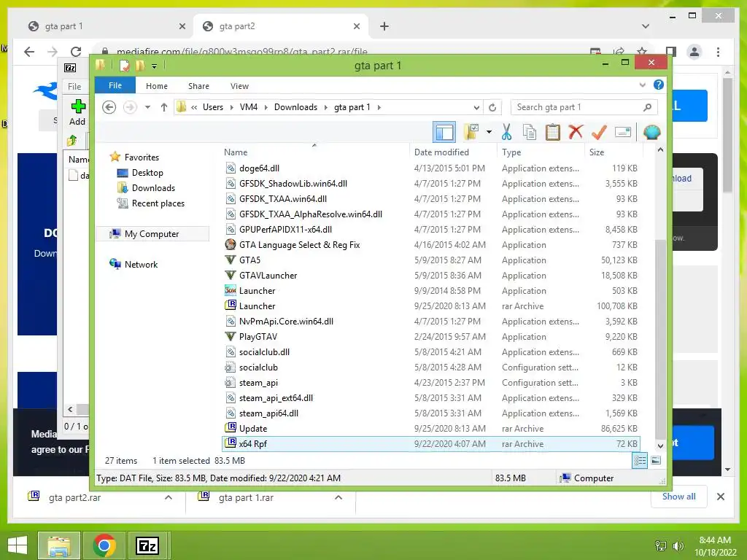Select Desktop in navigation pane
This screenshot has height=560, width=747.
pyautogui.click(x=147, y=172)
